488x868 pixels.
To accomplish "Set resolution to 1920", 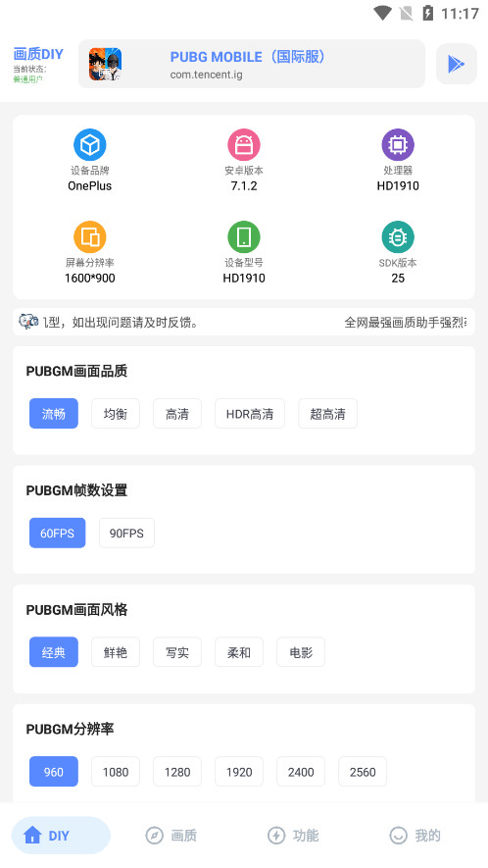I will click(x=239, y=772).
